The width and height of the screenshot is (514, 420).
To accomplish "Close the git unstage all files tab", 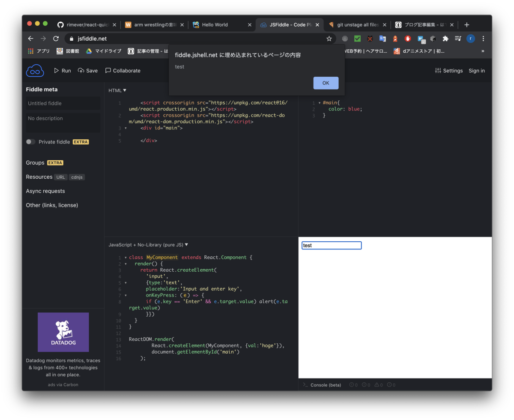I will pos(385,25).
